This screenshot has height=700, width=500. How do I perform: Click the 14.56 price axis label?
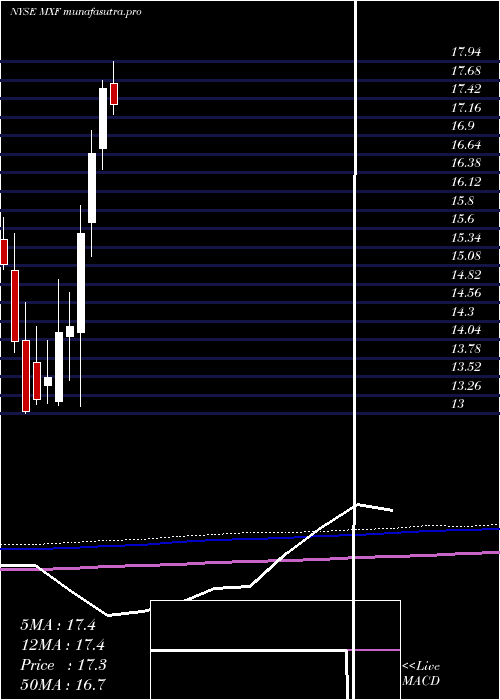466,293
